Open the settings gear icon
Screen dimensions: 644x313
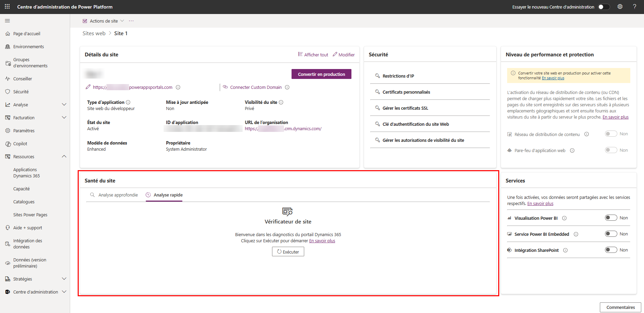coord(620,6)
